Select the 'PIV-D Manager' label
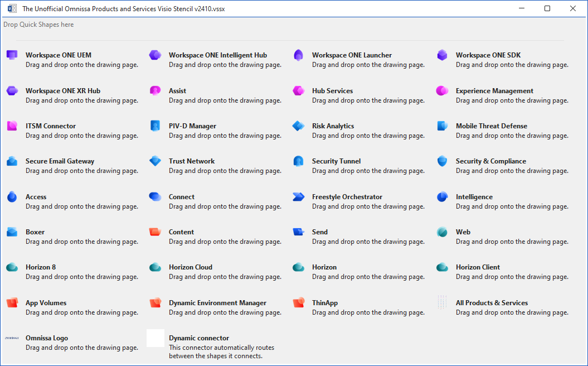Viewport: 588px width, 366px height. [192, 126]
